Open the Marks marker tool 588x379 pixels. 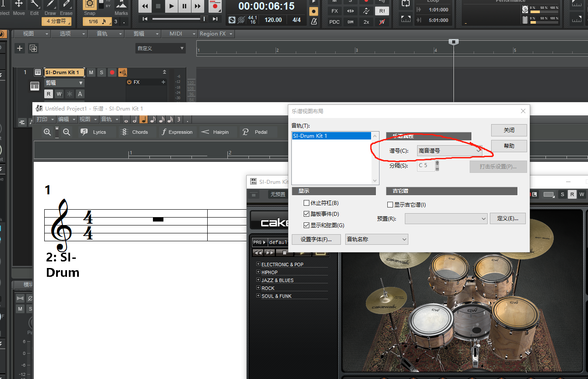121,5
